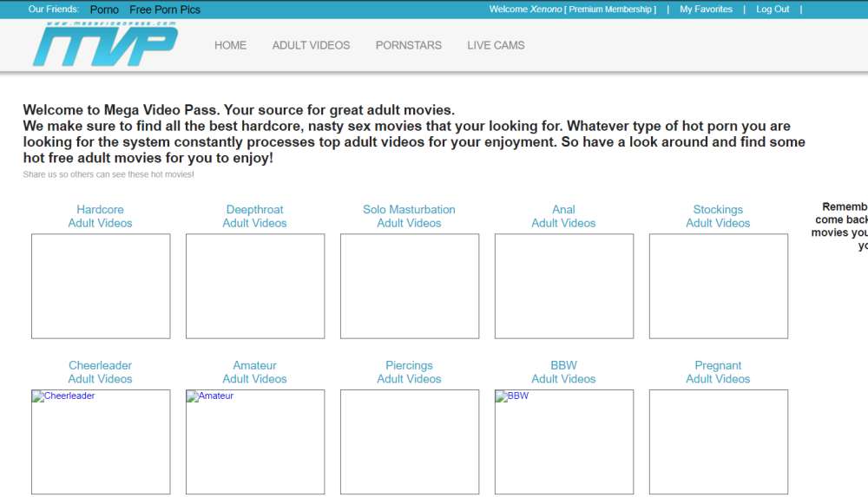This screenshot has width=868, height=497.
Task: Select the Anal category thumbnail box
Action: [x=564, y=286]
